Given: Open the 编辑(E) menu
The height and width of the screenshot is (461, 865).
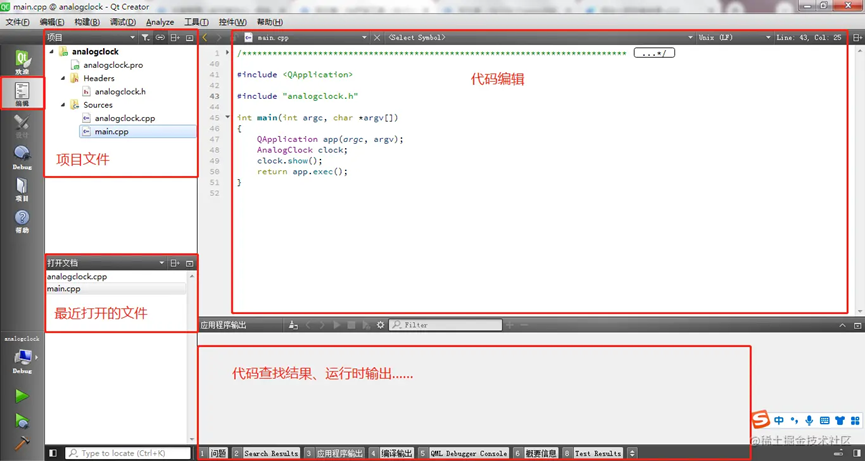Looking at the screenshot, I should click(51, 22).
